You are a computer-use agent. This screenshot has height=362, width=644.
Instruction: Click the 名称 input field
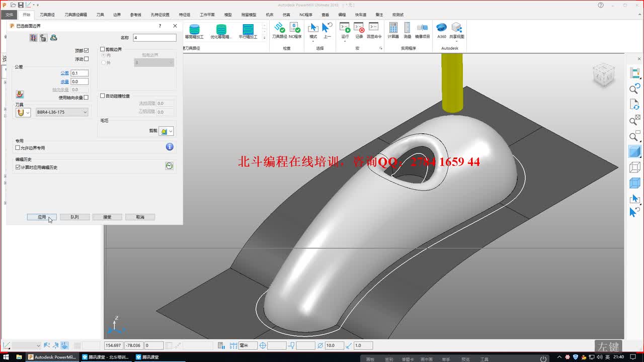point(154,38)
